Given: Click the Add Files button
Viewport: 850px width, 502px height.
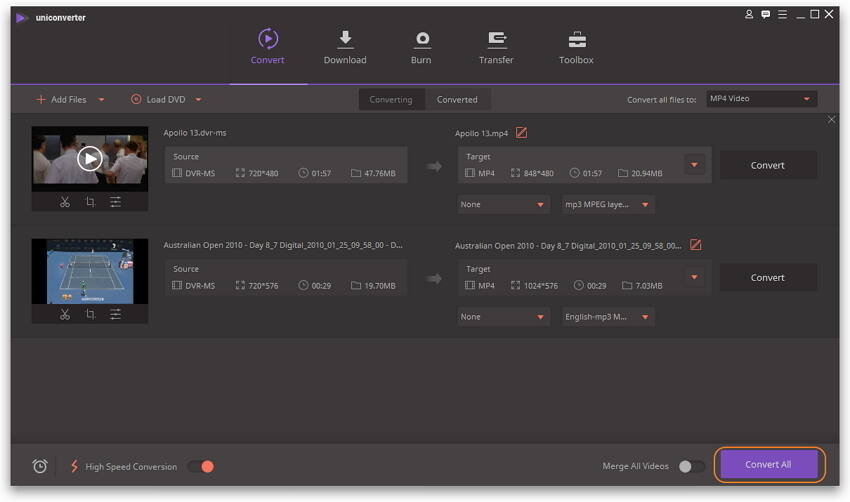Looking at the screenshot, I should tap(61, 100).
